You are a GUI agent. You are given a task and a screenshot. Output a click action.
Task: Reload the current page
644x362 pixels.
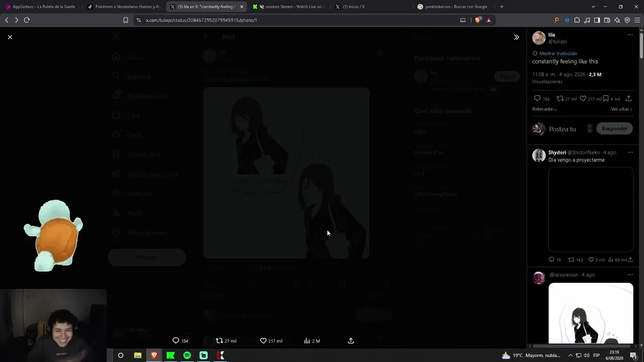(27, 20)
